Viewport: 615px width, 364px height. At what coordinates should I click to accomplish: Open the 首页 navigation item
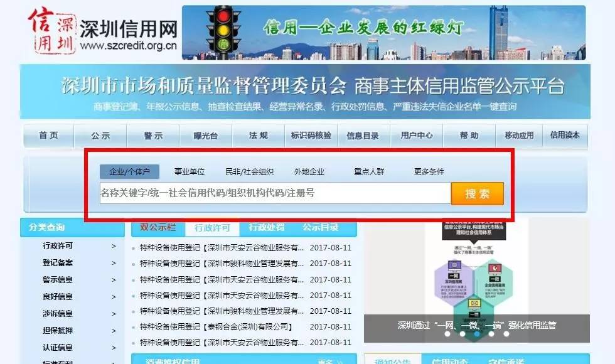[x=49, y=136]
